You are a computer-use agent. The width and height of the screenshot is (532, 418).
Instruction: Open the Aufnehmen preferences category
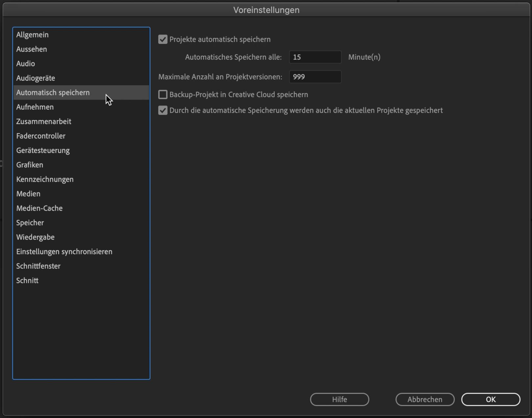click(35, 107)
